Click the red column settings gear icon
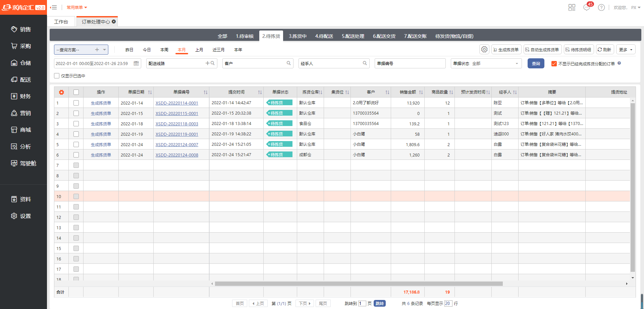Screen dimensions: 644x309 (x=61, y=92)
